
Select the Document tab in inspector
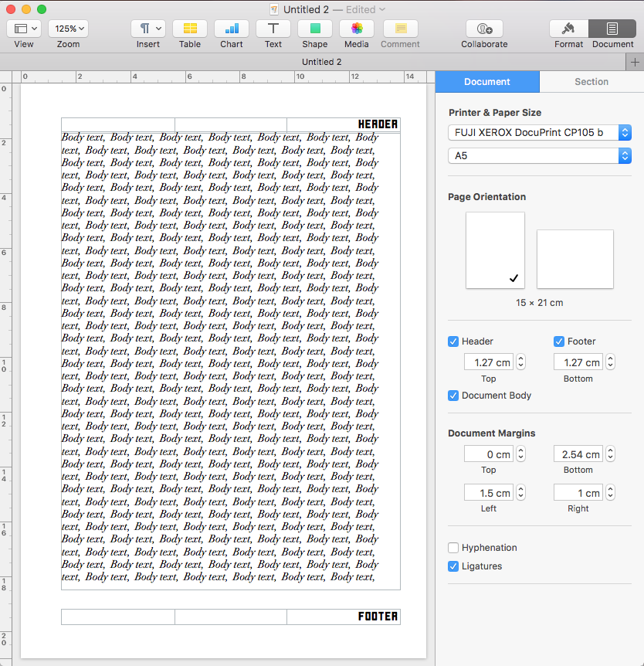pos(487,81)
